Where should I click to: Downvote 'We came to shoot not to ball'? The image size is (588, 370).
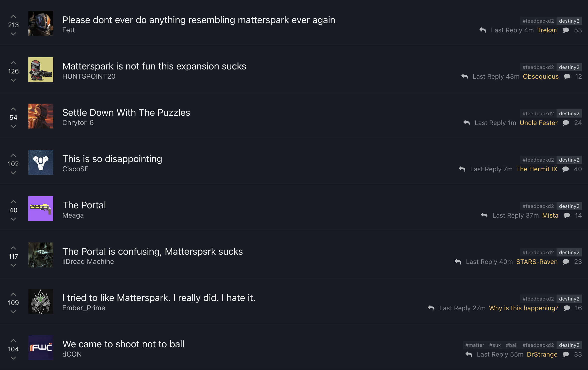click(x=13, y=358)
